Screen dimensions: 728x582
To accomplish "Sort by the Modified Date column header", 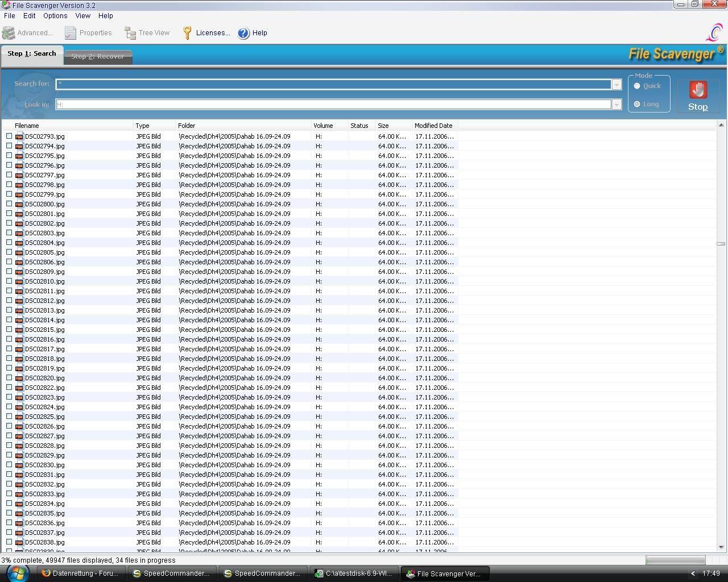I will coord(435,126).
